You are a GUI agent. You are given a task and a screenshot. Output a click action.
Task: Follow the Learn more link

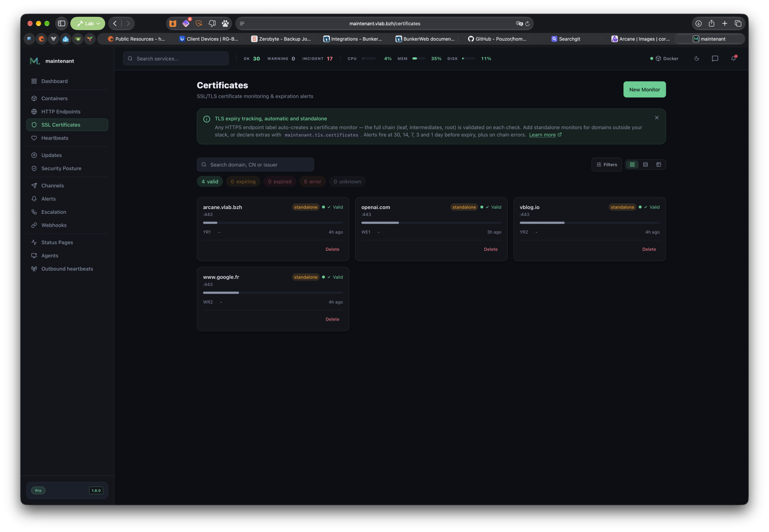tap(545, 135)
